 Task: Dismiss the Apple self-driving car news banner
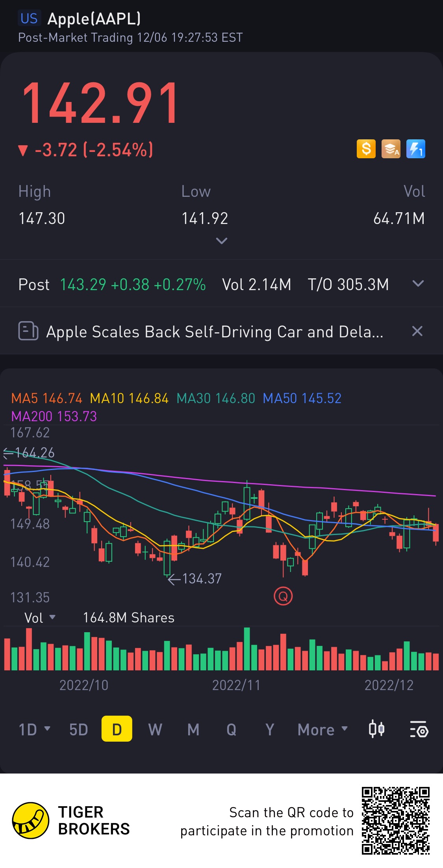(x=417, y=331)
